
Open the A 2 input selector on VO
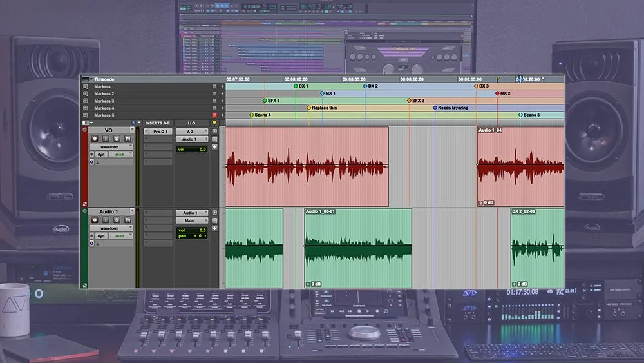[192, 132]
